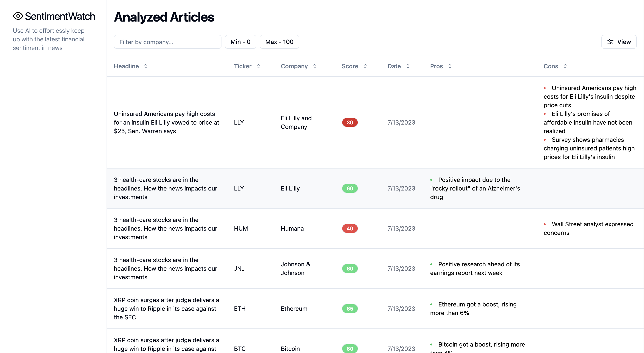Viewport: 644px width, 353px height.
Task: Click green score badge 60 in Bitcoin row
Action: tap(350, 348)
